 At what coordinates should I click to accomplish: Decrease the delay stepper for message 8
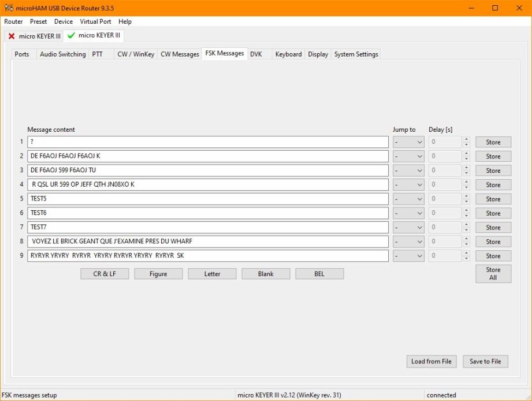(467, 244)
